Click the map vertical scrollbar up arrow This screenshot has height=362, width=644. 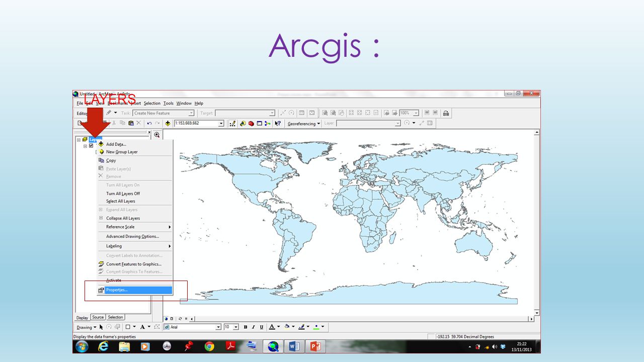pos(537,133)
